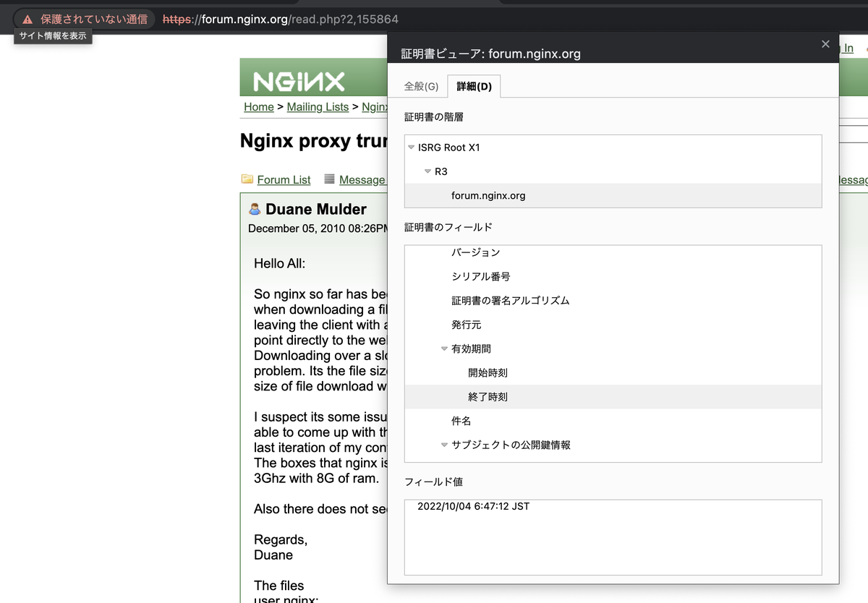This screenshot has height=603, width=868.
Task: Select ISRG Root X1 in certificate hierarchy
Action: (x=613, y=147)
